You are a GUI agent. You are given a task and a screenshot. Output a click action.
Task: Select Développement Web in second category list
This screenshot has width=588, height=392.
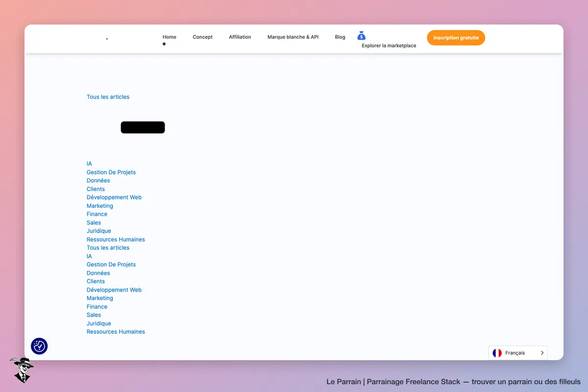pos(114,290)
